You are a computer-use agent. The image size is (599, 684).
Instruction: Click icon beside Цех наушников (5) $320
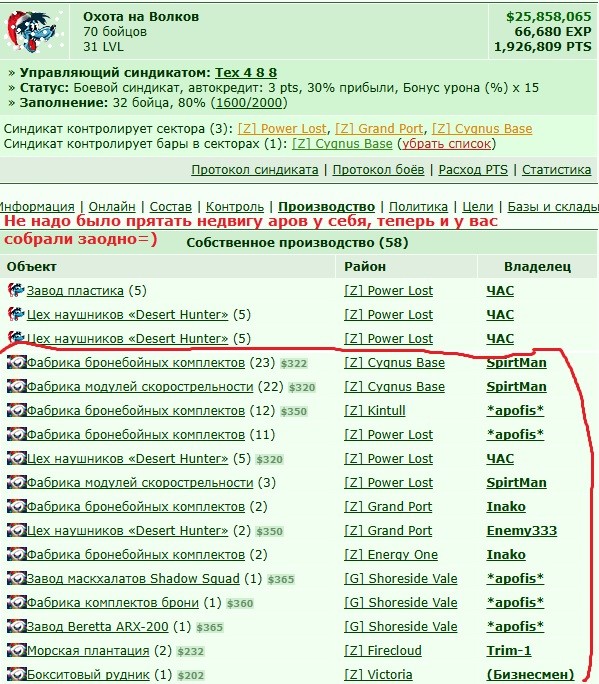[17, 458]
